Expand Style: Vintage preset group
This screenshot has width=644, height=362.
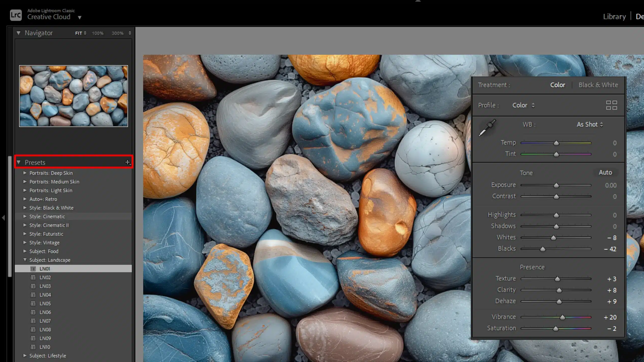25,243
